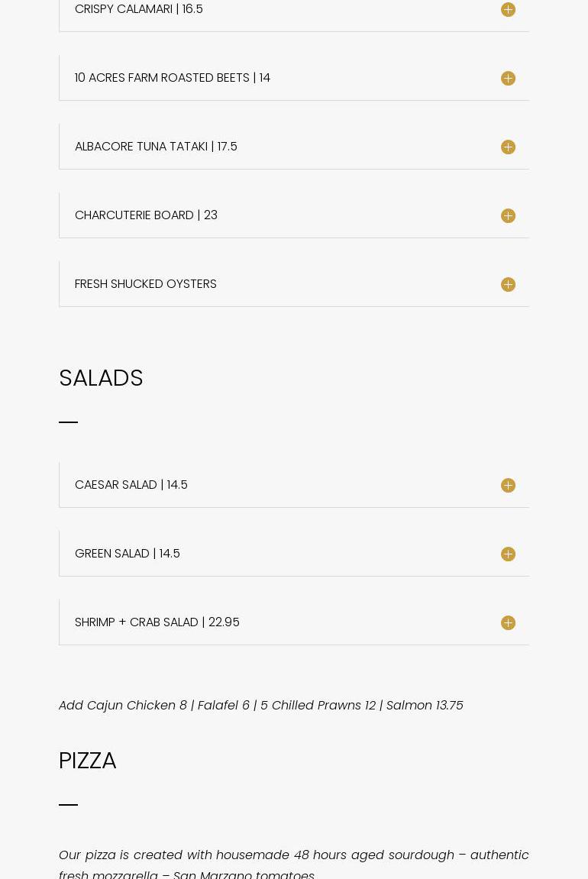Expand the Crispy Calamari | 16.5 item
Viewport: 588px width, 879px height.
pos(139,9)
